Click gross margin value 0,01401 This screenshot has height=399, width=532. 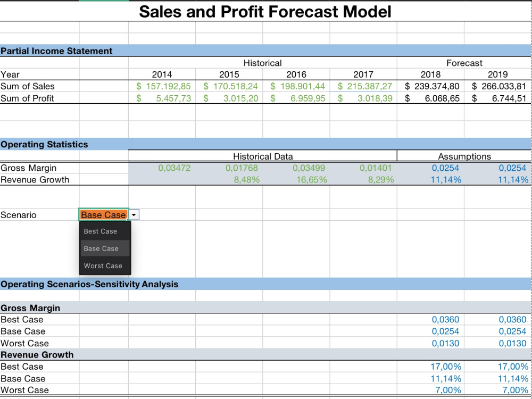click(x=376, y=168)
